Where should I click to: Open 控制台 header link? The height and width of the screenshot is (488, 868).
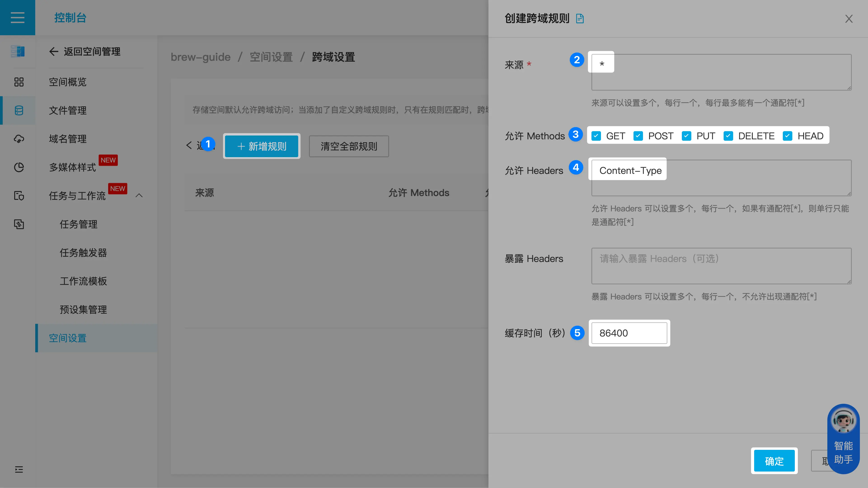point(70,18)
